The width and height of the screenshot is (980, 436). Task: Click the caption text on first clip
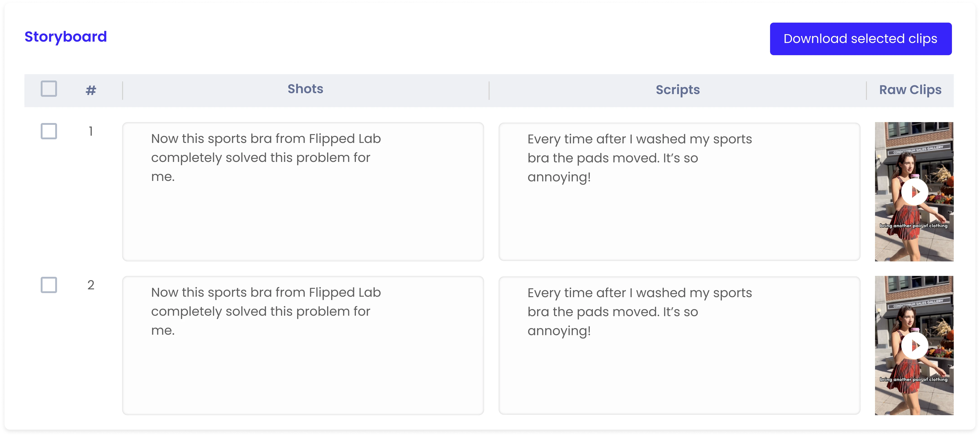[x=913, y=226]
